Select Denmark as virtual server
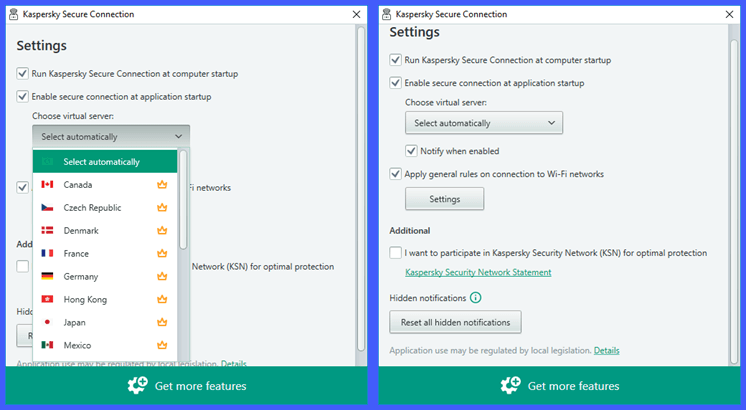746x410 pixels. tap(105, 230)
